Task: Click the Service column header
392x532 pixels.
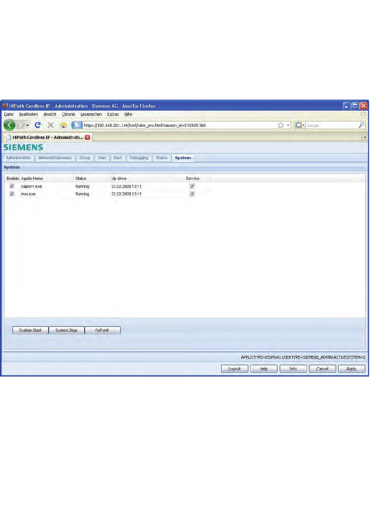Action: pyautogui.click(x=192, y=178)
